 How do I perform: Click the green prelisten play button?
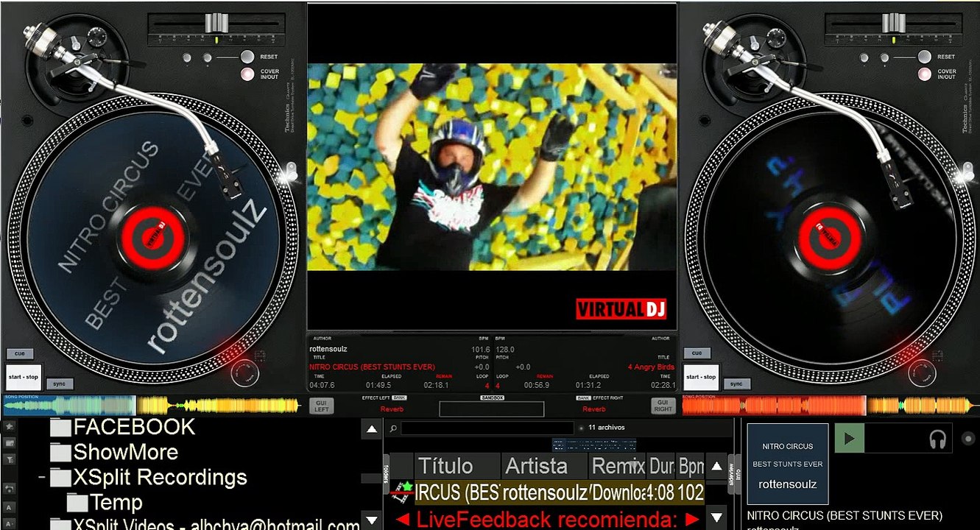tap(849, 439)
